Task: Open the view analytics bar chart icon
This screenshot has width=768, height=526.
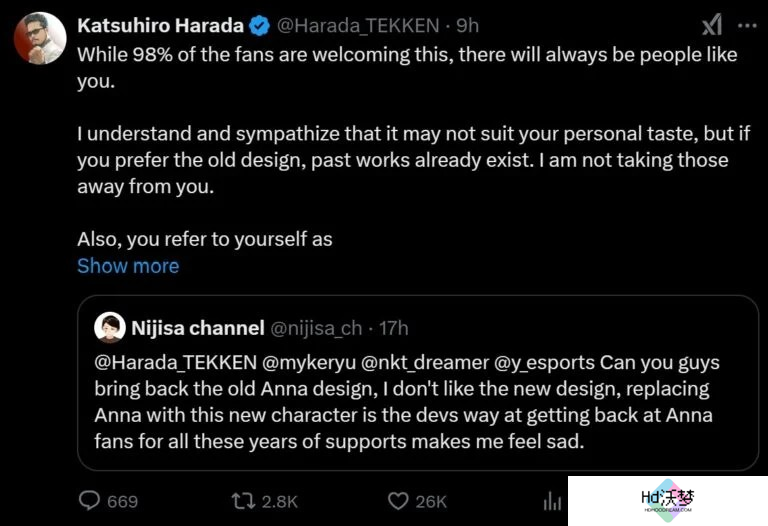Action: tap(552, 501)
